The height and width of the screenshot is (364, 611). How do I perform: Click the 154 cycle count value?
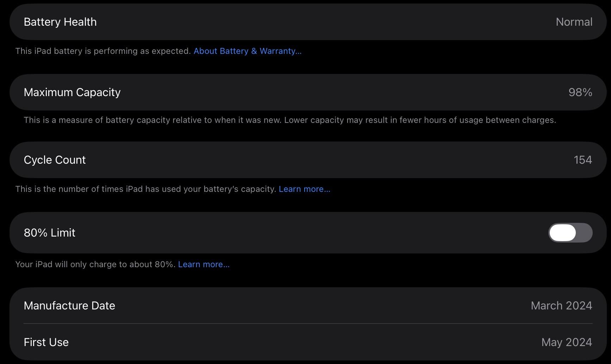[582, 160]
